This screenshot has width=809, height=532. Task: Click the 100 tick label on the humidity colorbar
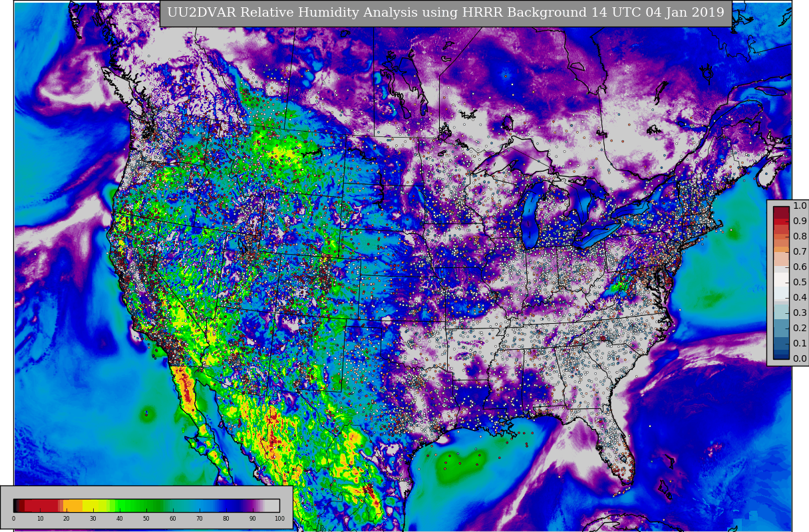(279, 519)
